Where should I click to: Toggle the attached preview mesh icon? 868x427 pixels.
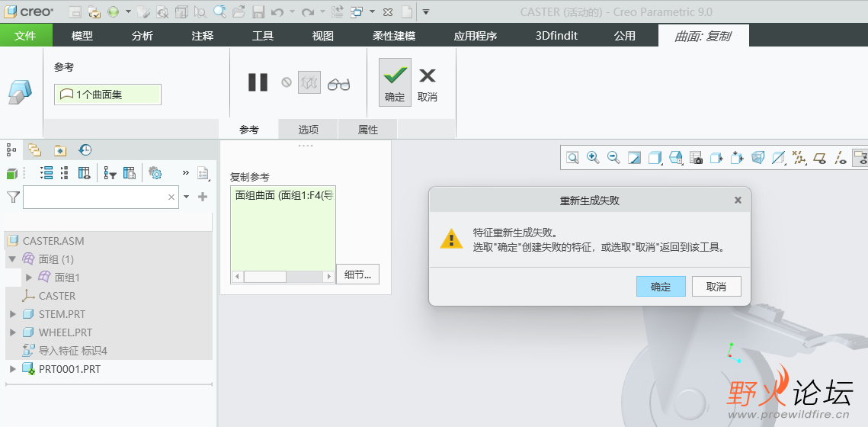click(309, 82)
